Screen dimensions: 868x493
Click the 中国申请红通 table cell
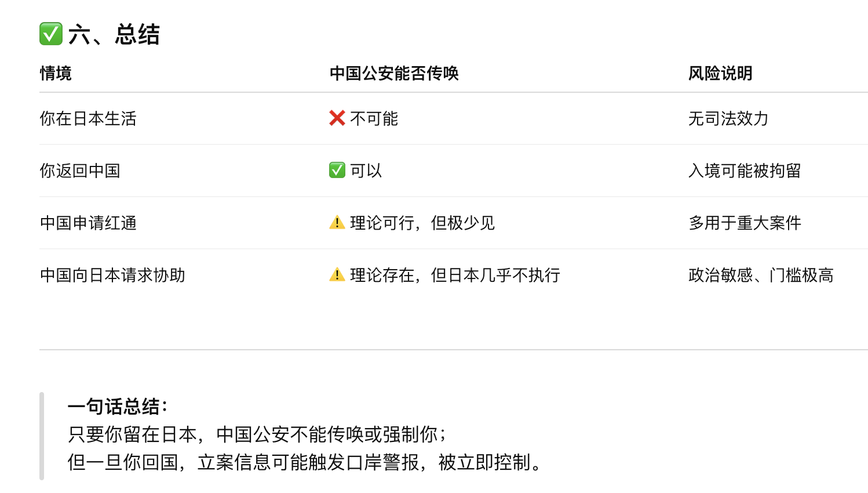click(x=88, y=223)
